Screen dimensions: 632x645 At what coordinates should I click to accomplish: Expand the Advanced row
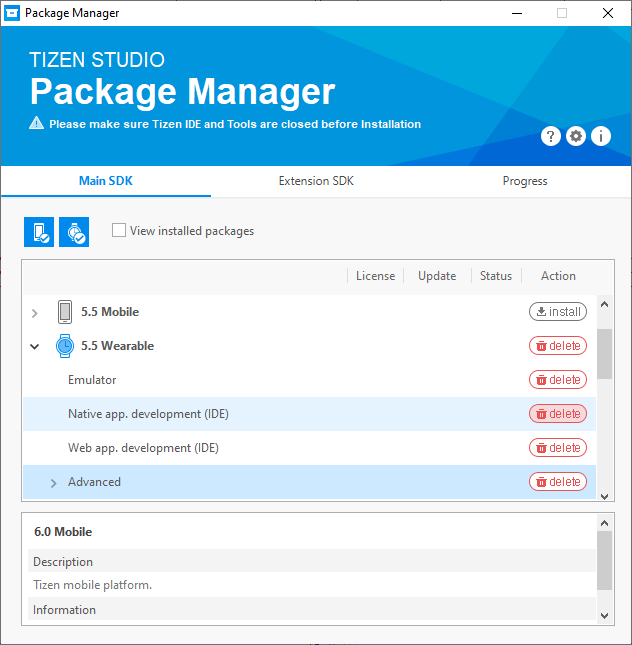pos(53,483)
